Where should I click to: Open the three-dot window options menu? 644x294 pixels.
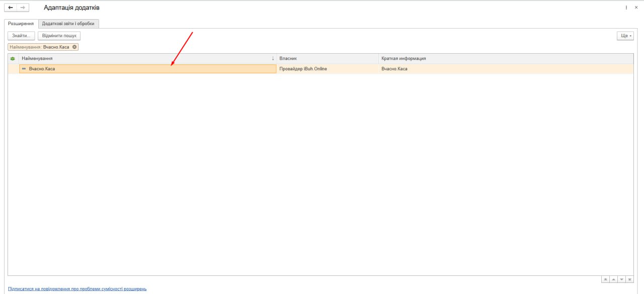tap(626, 8)
